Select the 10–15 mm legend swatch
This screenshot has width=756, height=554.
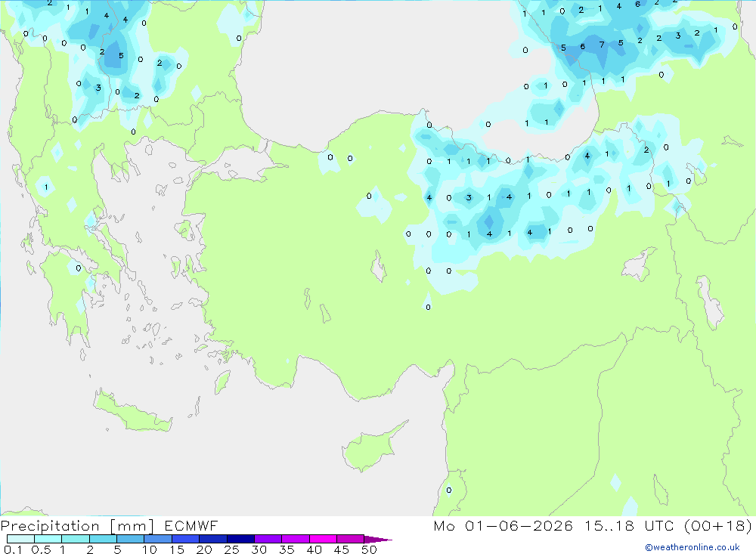pyautogui.click(x=158, y=539)
